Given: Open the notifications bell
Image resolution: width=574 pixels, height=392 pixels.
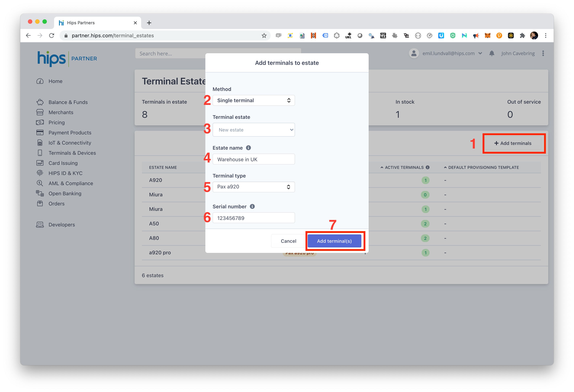Looking at the screenshot, I should [x=491, y=53].
